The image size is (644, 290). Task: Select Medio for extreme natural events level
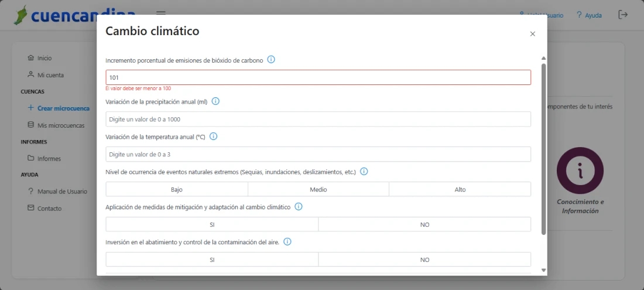pos(318,189)
